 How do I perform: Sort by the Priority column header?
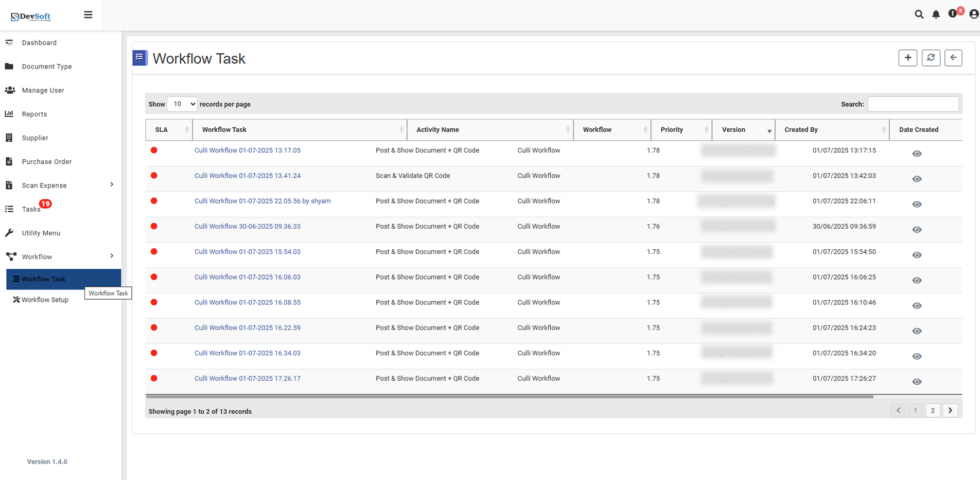672,129
